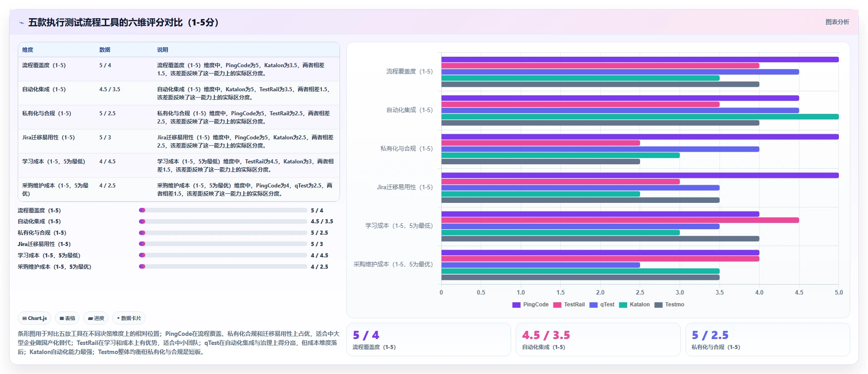Click the blue qTest bar for 采购维护成本
The width and height of the screenshot is (868, 374).
coord(541,265)
